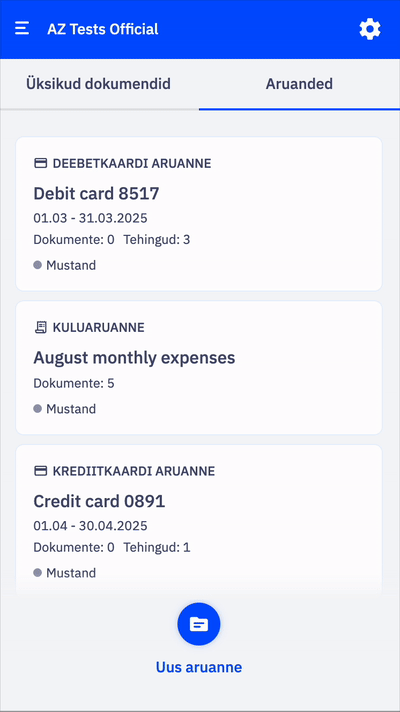Click the receipt icon beside KULUARUANNE
The height and width of the screenshot is (712, 400).
[40, 327]
